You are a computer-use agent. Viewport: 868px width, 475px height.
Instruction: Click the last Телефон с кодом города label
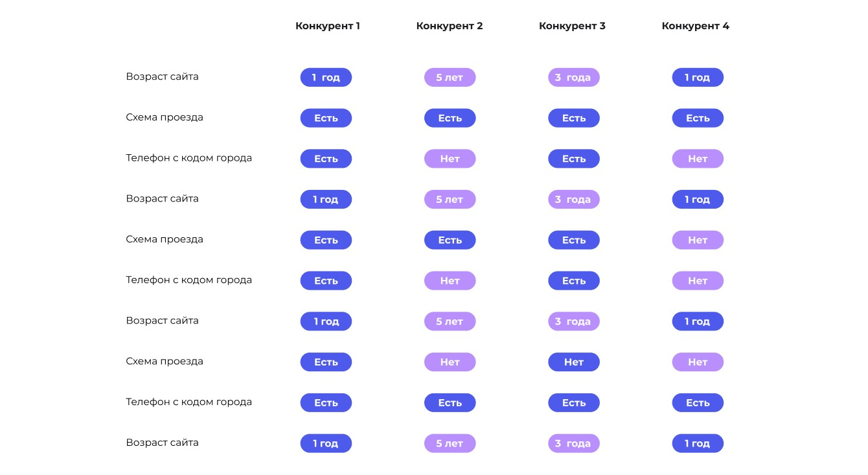tap(188, 402)
